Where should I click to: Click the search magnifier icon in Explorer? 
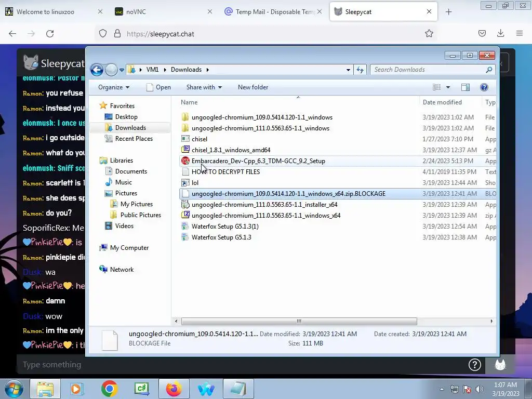[489, 70]
